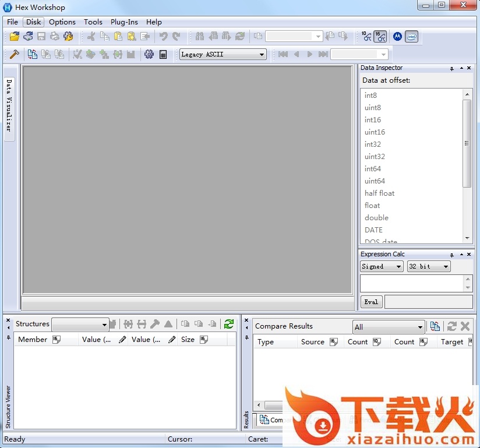The image size is (480, 448).
Task: Open the File menu
Action: point(12,22)
